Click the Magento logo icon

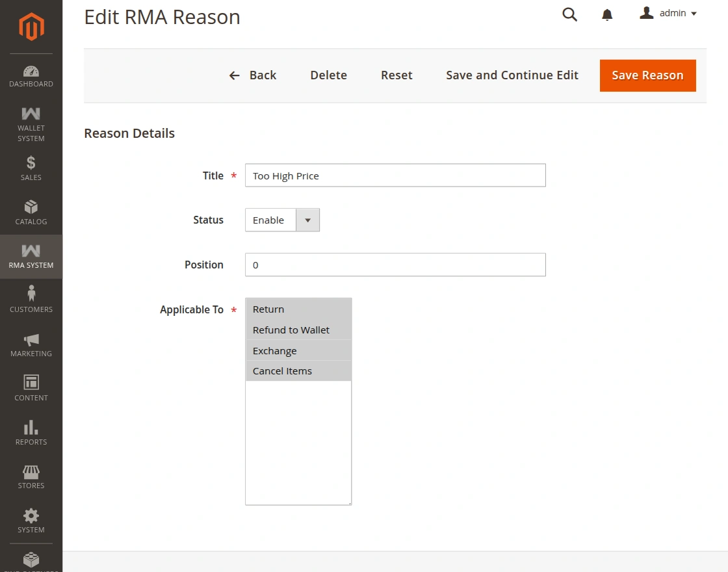(x=31, y=27)
